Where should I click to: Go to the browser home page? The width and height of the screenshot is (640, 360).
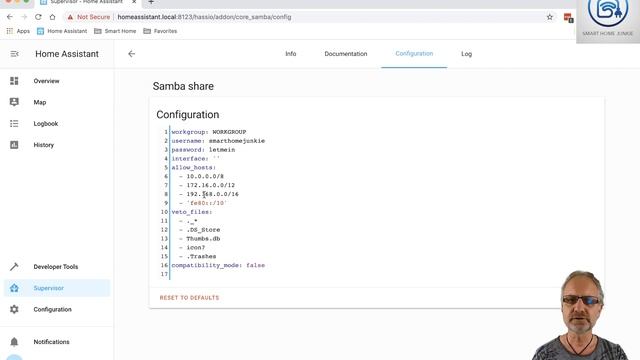(x=52, y=17)
